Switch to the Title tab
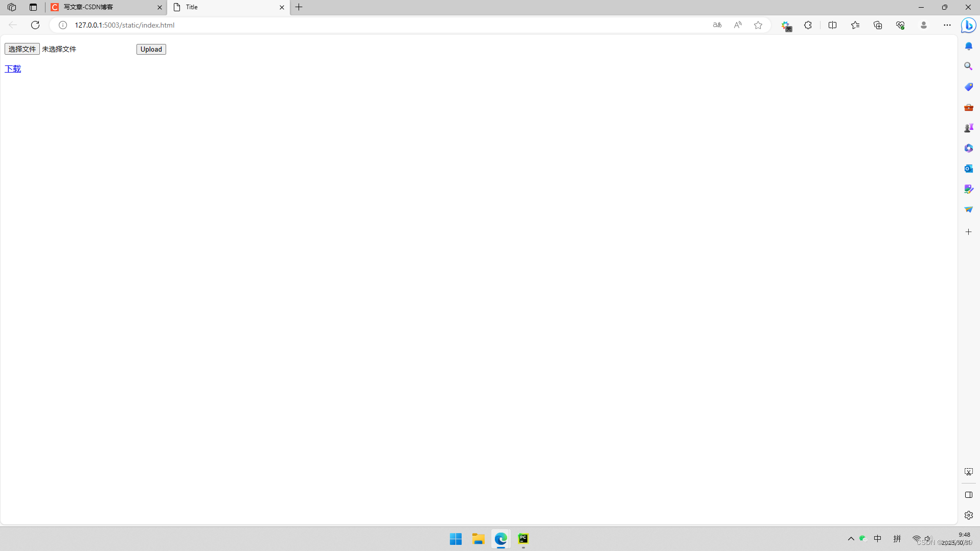 click(x=228, y=7)
